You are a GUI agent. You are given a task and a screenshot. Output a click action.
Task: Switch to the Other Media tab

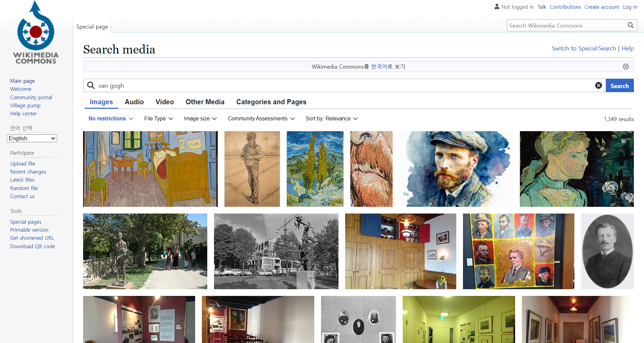click(205, 102)
